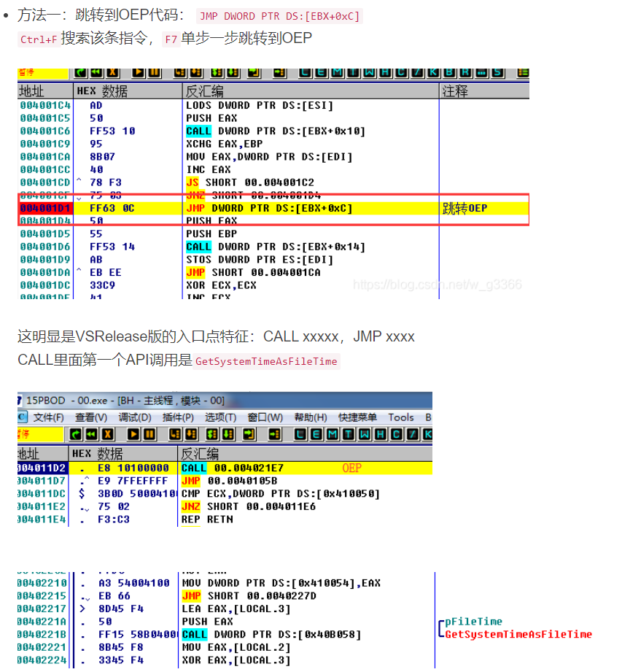
Task: Select the row JMP 00.0040105B
Action: pos(225,481)
